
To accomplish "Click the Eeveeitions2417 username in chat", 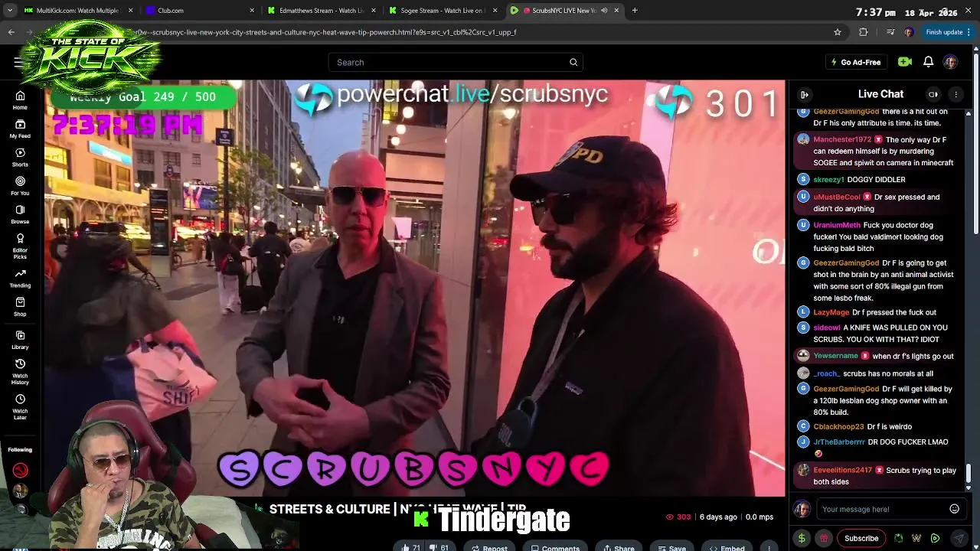I will [843, 470].
